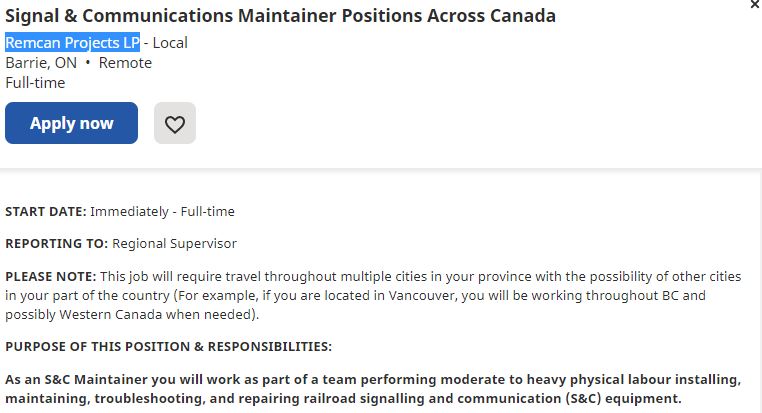Click the START DATE label
762x413 pixels.
tap(46, 211)
